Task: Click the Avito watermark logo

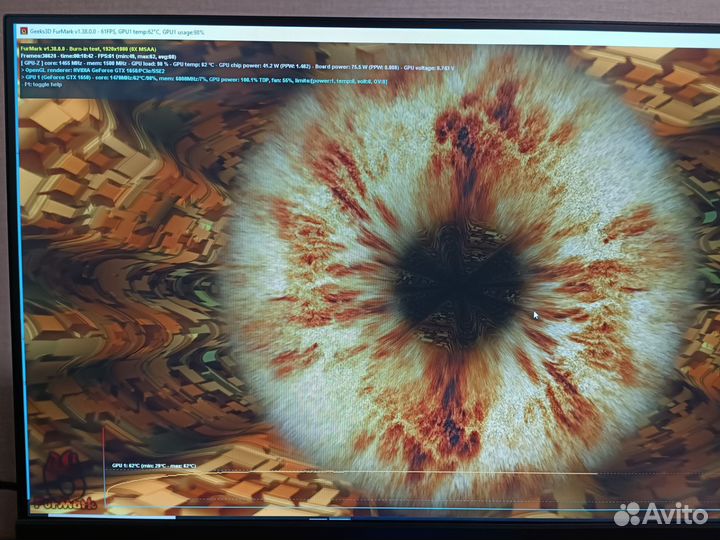Action: [x=659, y=513]
